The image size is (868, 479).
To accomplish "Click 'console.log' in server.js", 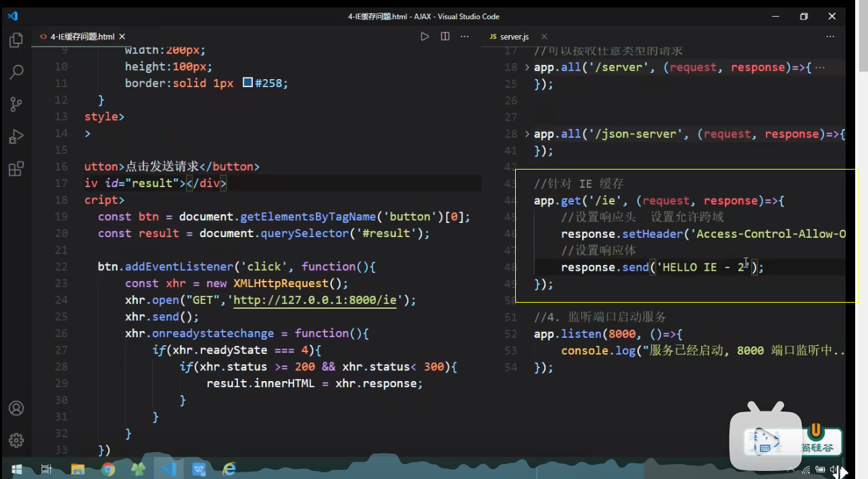I will [x=598, y=351].
